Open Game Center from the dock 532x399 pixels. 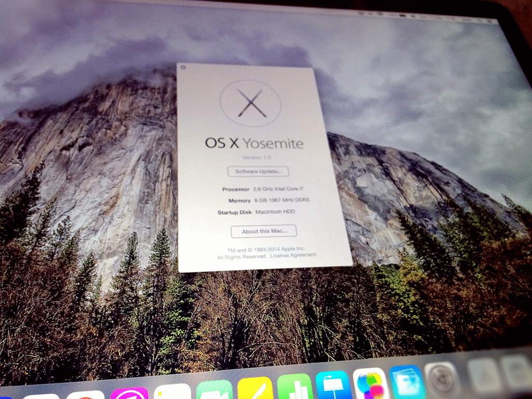pyautogui.click(x=371, y=383)
